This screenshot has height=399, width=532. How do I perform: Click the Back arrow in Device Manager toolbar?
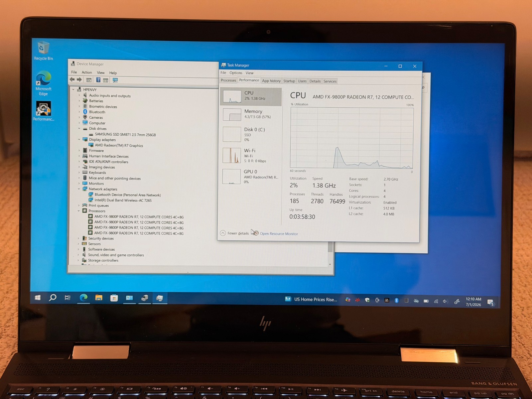[x=72, y=79]
